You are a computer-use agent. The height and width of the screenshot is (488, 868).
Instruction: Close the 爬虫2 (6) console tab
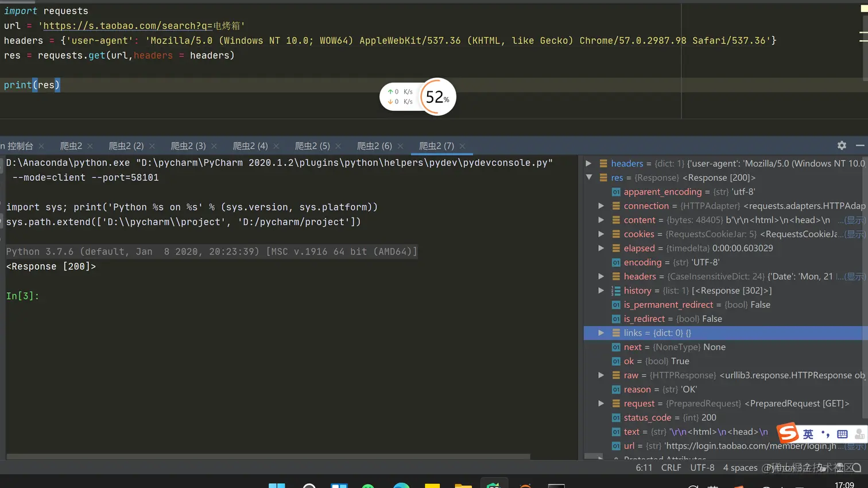click(400, 146)
